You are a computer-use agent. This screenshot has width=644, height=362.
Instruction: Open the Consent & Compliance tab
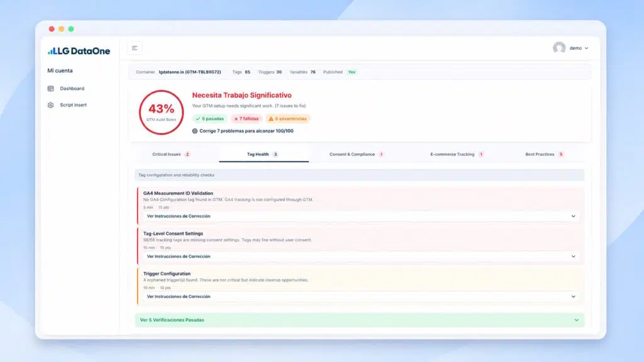356,155
